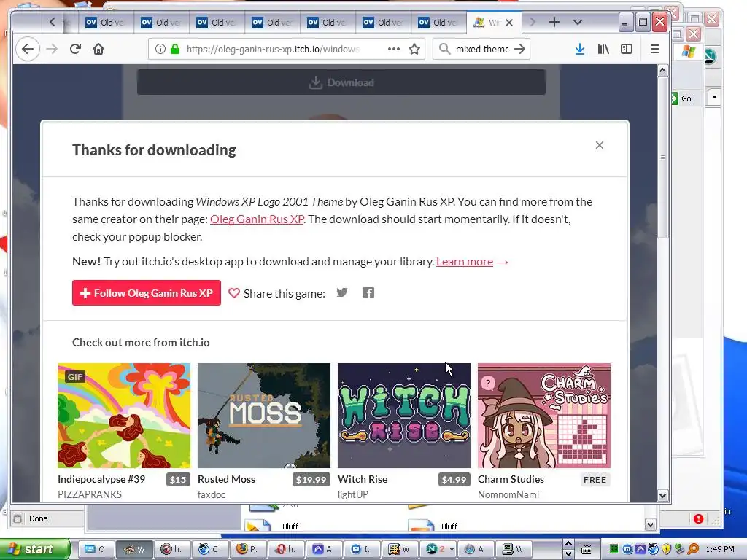Click the Firefox page scrollbar down arrow
747x560 pixels.
[662, 496]
